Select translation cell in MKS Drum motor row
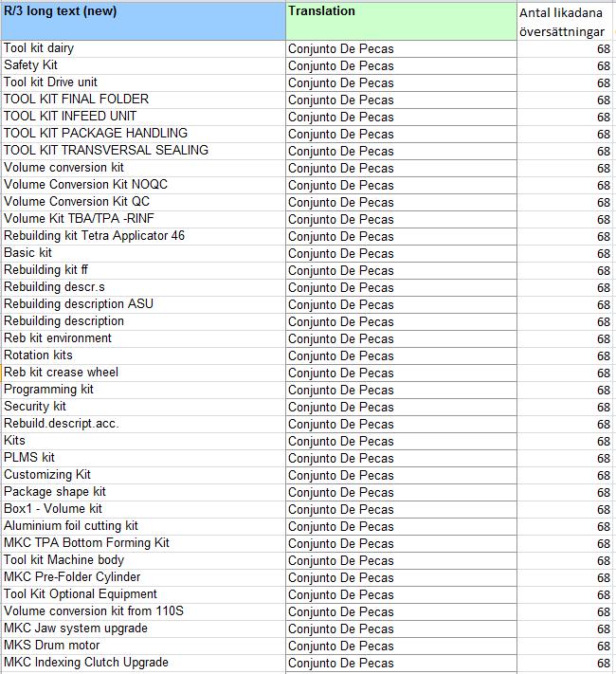616x674 pixels. tap(401, 646)
